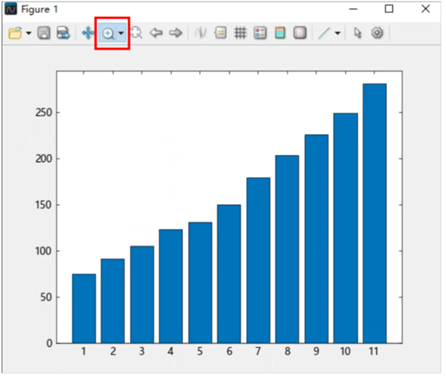446x376 pixels.
Task: Toggle the legend icon
Action: (x=260, y=33)
